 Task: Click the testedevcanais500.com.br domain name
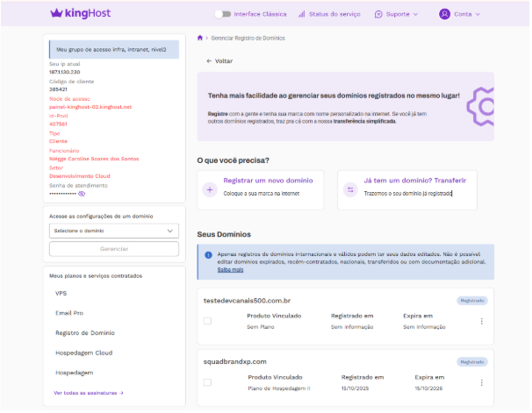pos(247,301)
